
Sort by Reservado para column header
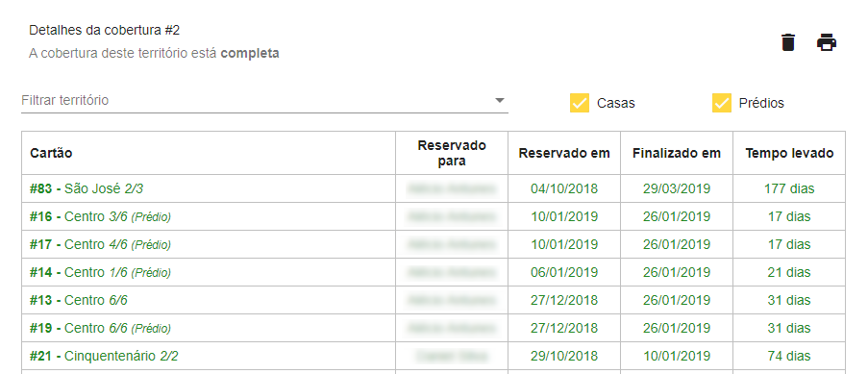[x=452, y=154]
